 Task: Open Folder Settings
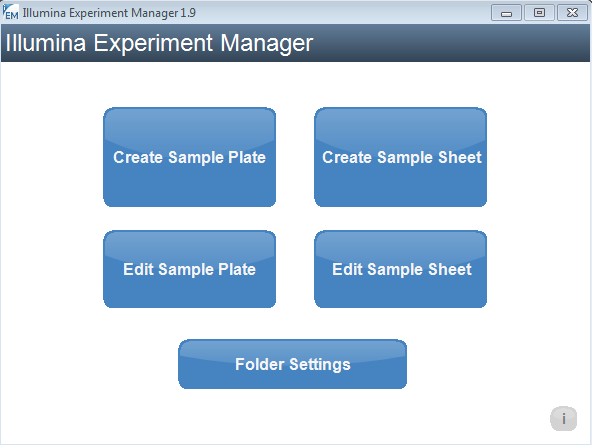coord(293,364)
